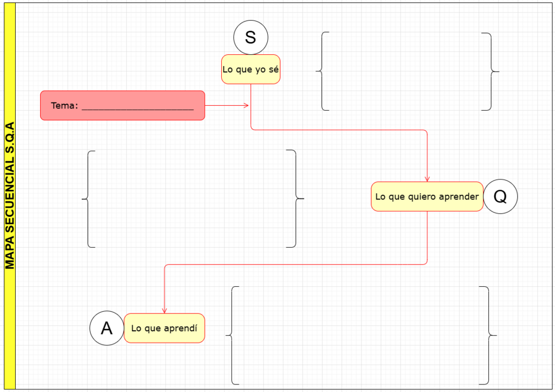Screen dimensions: 555x392
Task: Click the 'Lo que quiero aprender' box
Action: [427, 196]
